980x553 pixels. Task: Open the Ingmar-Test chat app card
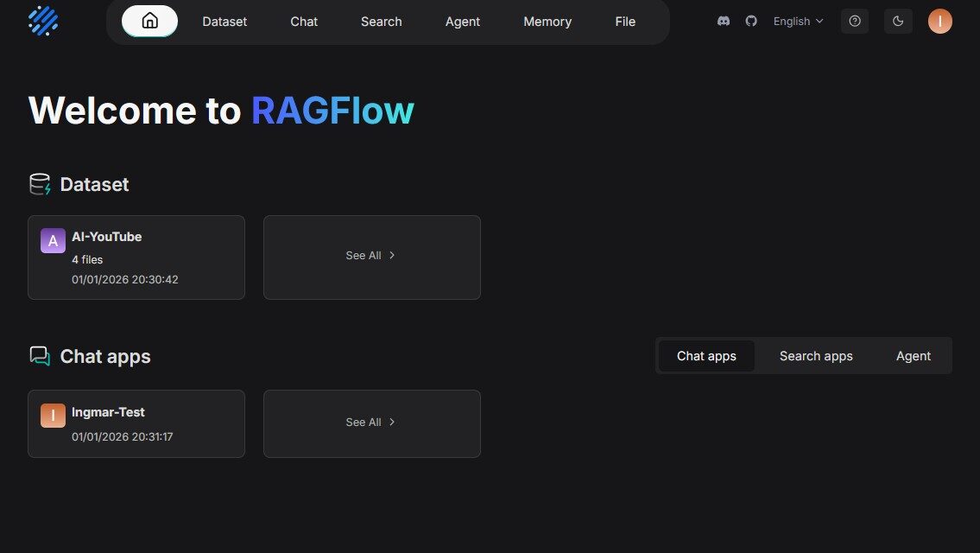(x=136, y=423)
